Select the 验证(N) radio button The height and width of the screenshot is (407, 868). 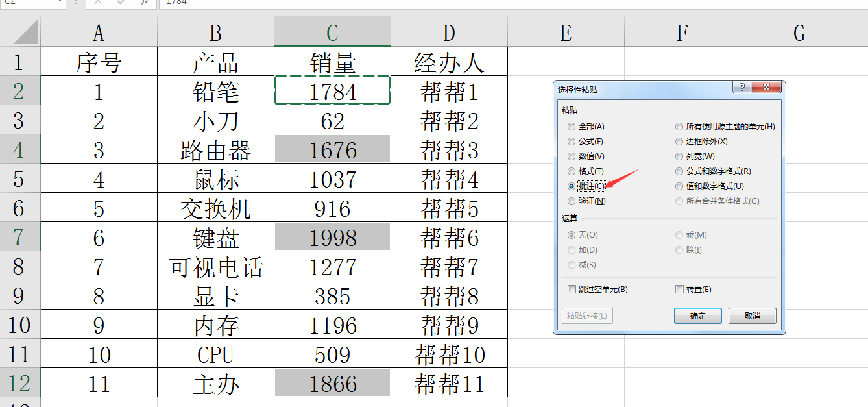pos(586,201)
